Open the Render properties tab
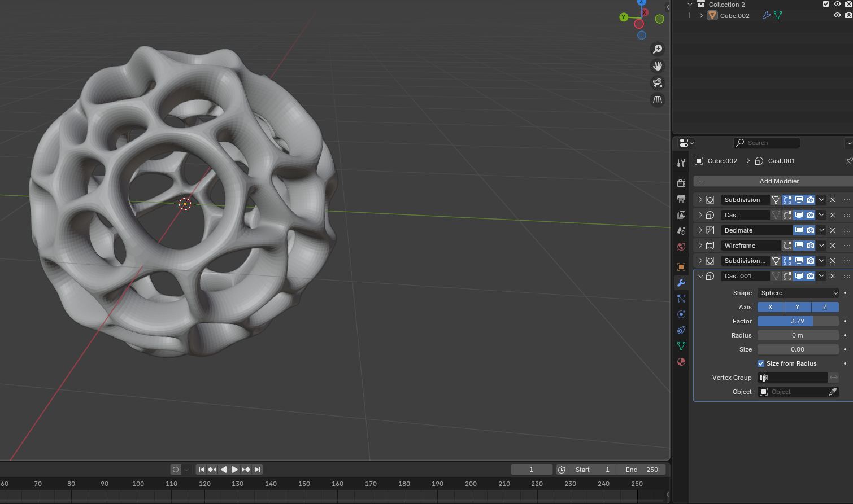The image size is (853, 504). click(681, 183)
